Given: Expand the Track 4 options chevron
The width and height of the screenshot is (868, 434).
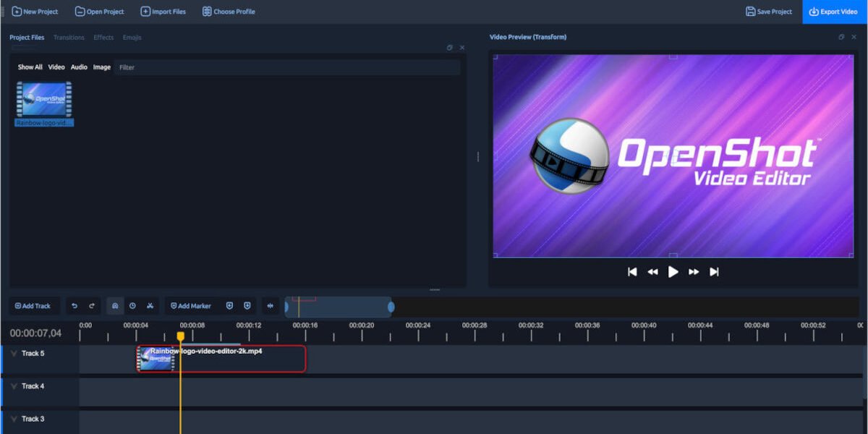Looking at the screenshot, I should point(14,386).
